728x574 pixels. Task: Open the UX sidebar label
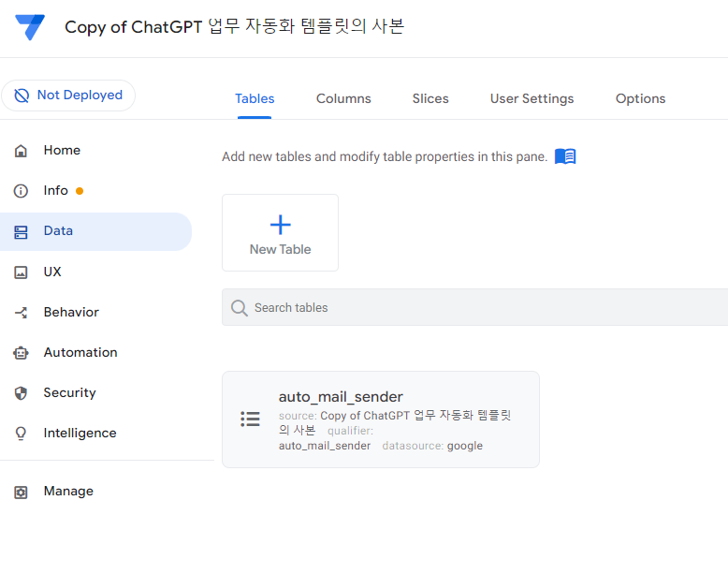pyautogui.click(x=52, y=272)
